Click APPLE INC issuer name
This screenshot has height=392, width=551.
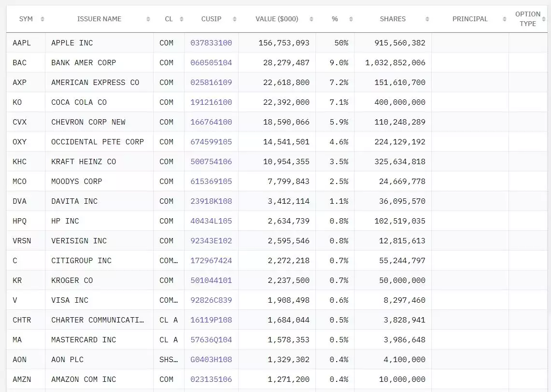[x=72, y=43]
